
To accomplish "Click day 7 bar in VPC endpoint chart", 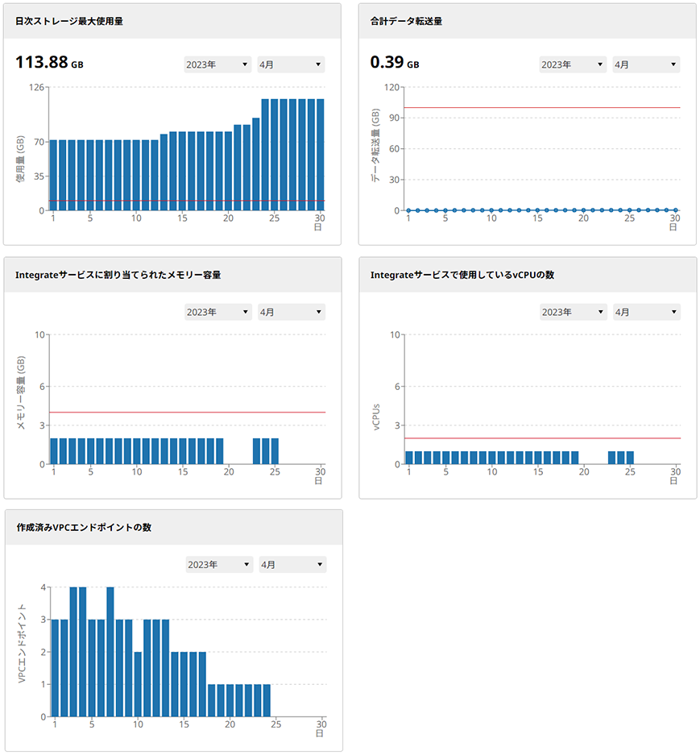I will coord(110,651).
